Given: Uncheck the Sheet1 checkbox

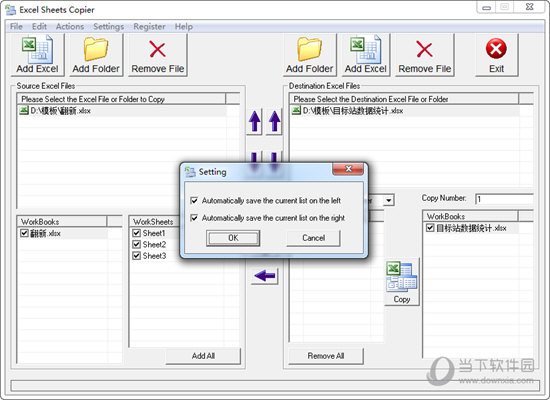Looking at the screenshot, I should [136, 233].
